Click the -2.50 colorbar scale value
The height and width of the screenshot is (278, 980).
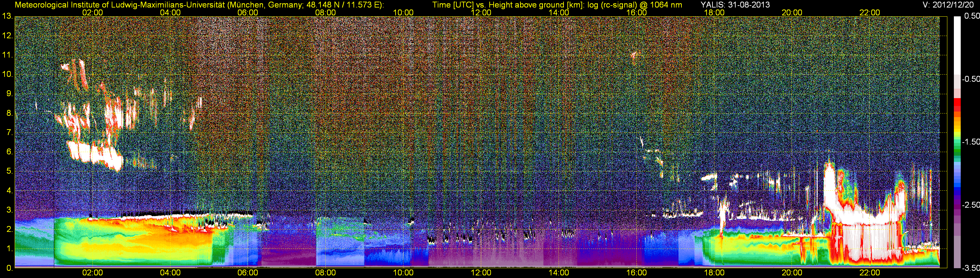pos(971,205)
